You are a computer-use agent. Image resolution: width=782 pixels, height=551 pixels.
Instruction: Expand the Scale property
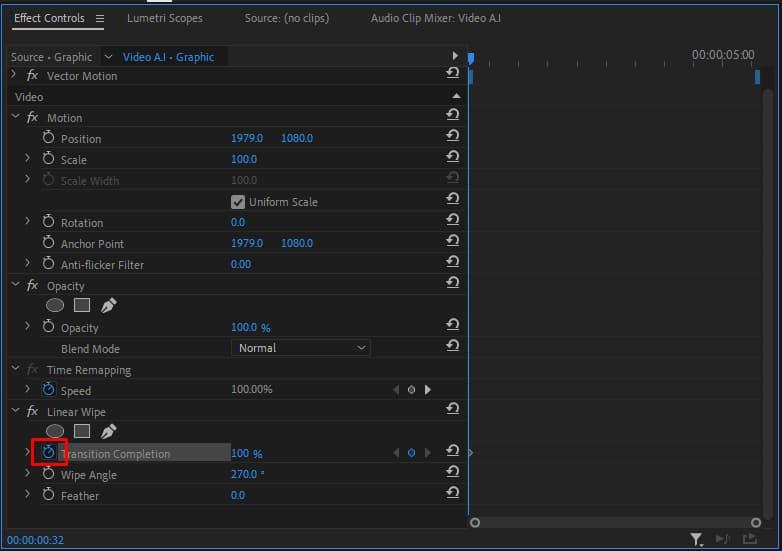pyautogui.click(x=28, y=159)
